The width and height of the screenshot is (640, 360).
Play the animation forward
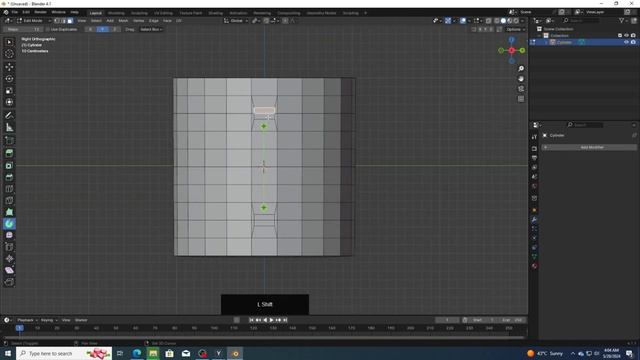[271, 320]
